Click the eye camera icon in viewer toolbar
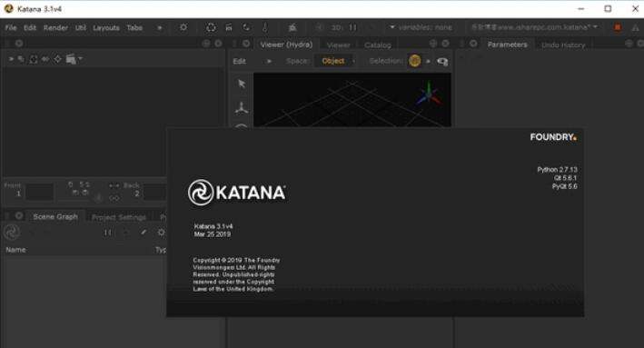This screenshot has width=644, height=348. click(442, 61)
